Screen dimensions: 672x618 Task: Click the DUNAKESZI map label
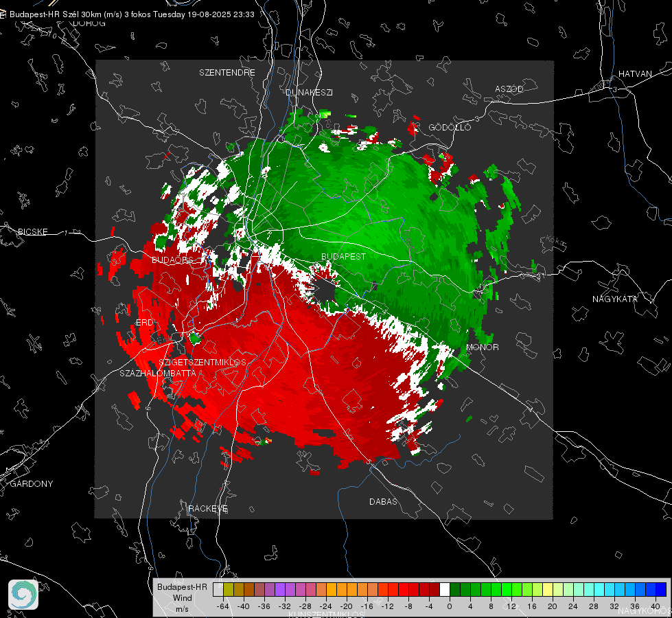[309, 92]
